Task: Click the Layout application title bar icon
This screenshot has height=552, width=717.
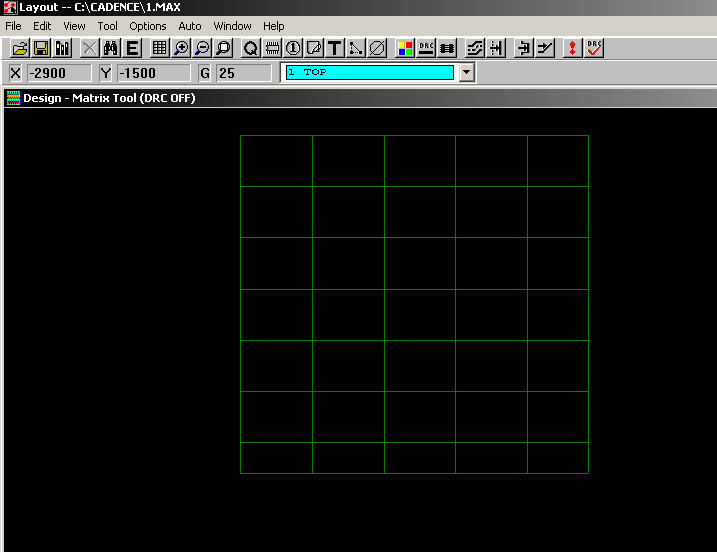Action: coord(10,7)
